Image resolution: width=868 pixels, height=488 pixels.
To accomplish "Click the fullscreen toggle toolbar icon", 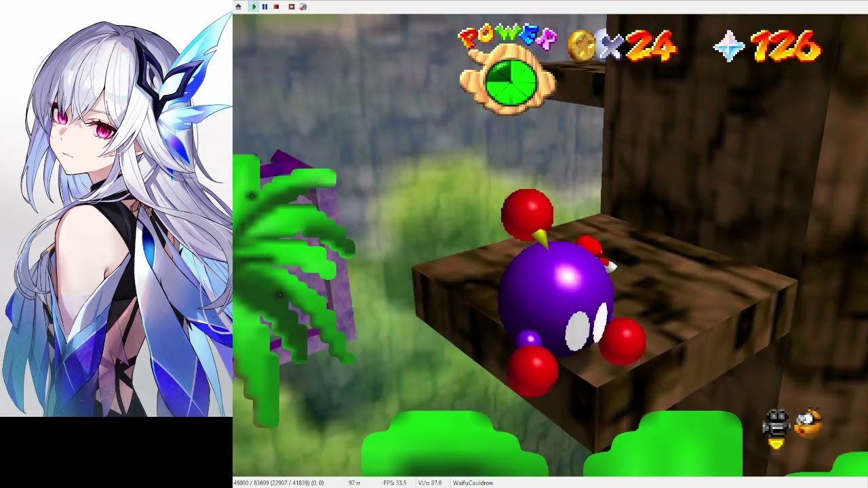I will pos(292,7).
